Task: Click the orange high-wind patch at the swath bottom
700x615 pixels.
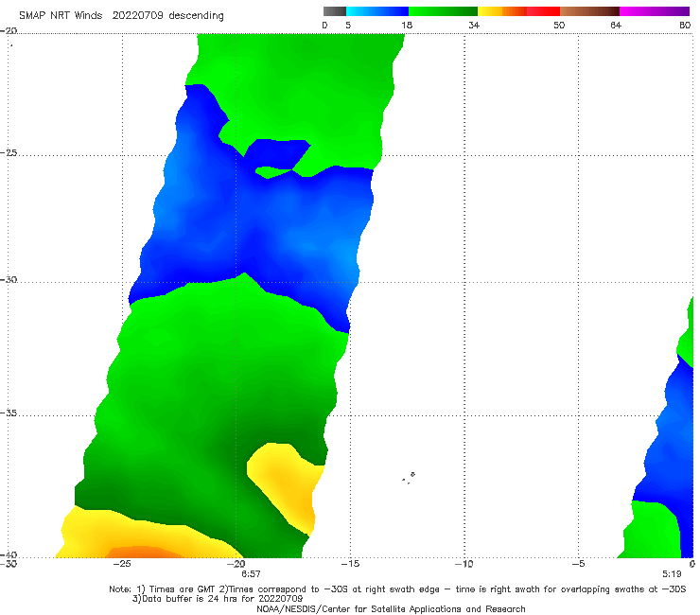Action: (145, 553)
